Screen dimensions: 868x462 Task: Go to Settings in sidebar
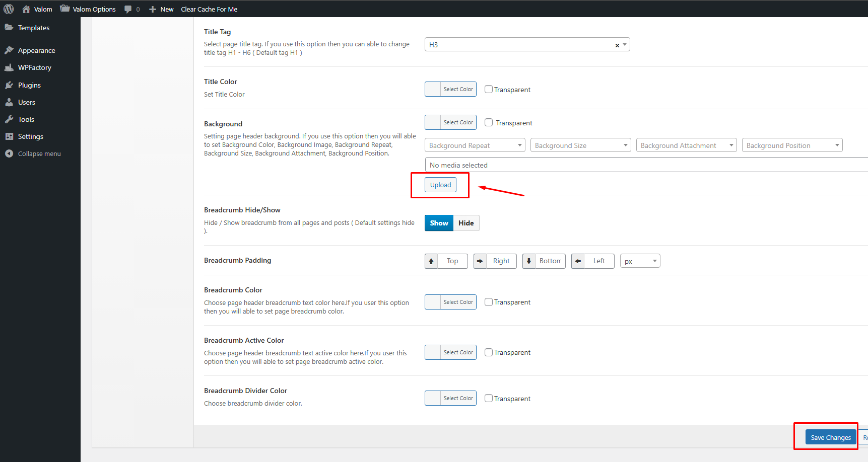[x=30, y=136]
